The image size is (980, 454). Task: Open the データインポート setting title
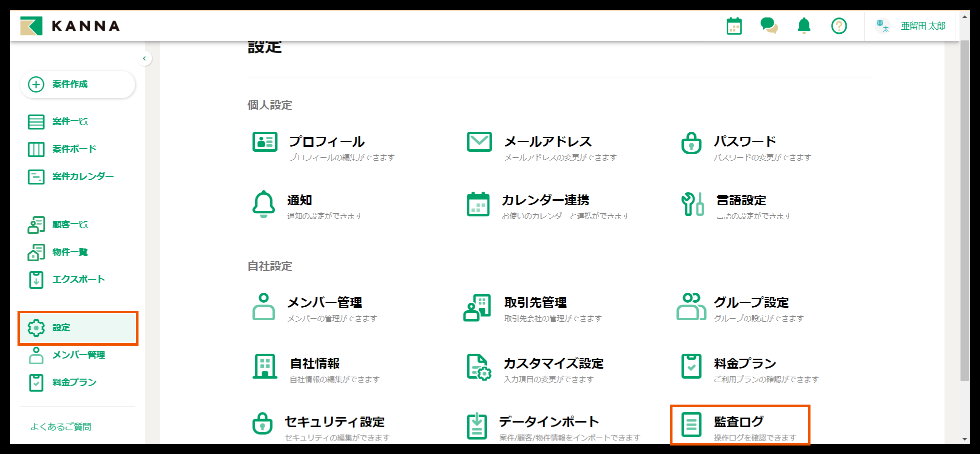549,422
